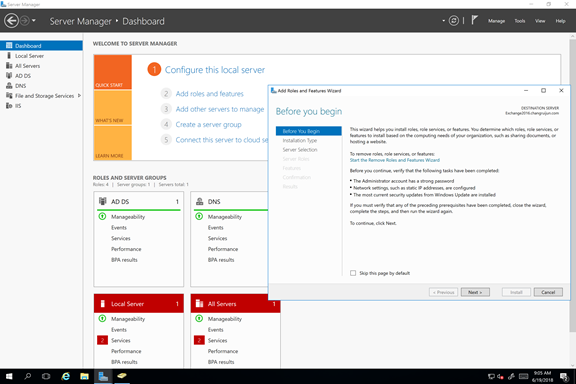Viewport: 576px width, 384px height.
Task: Click the volume tray icon
Action: (500, 376)
